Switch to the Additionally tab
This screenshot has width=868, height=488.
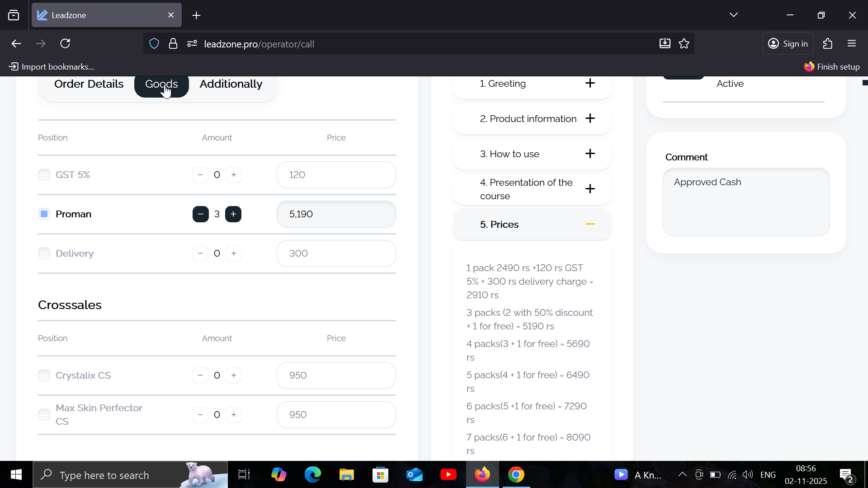pos(231,84)
